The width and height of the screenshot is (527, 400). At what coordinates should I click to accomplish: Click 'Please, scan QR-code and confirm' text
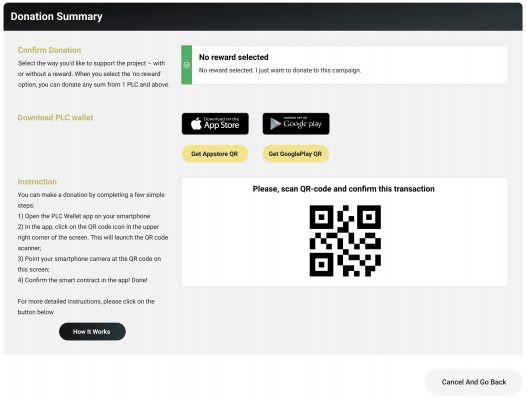[x=343, y=189]
